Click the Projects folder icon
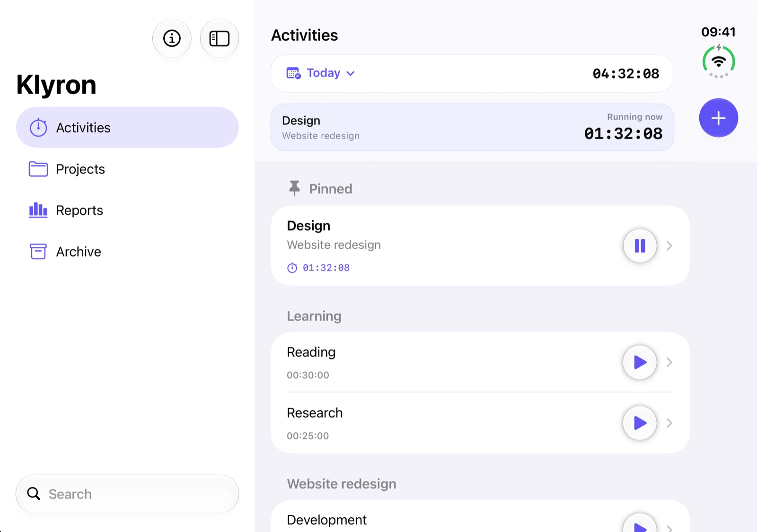The width and height of the screenshot is (757, 532). [38, 169]
